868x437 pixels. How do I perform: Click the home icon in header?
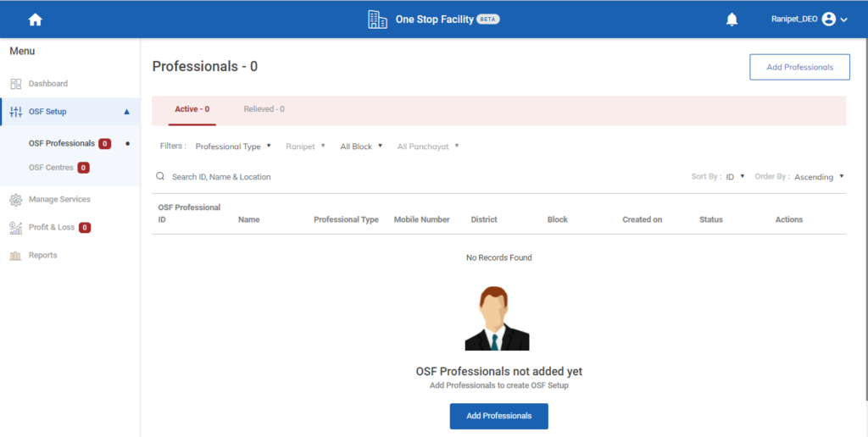pyautogui.click(x=35, y=19)
